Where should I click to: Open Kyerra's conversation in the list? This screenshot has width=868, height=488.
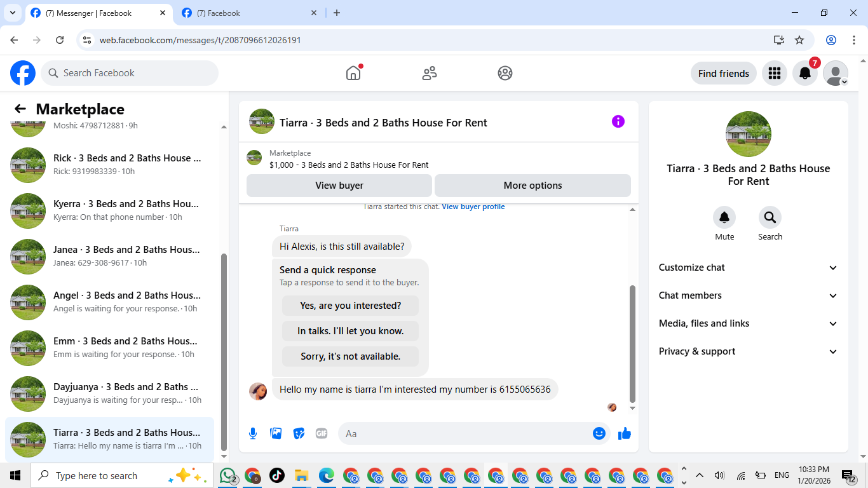(109, 211)
